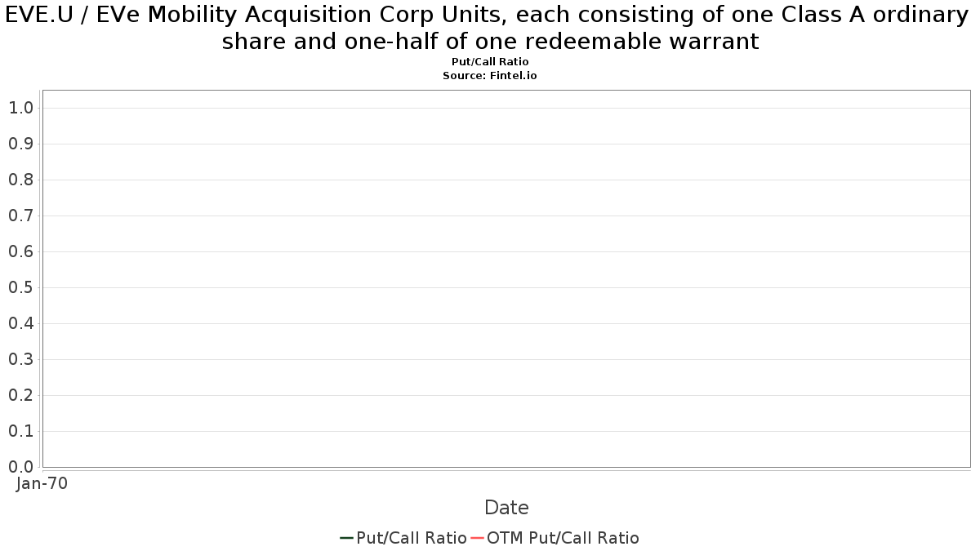Click the 0.8 y-axis label

click(x=20, y=180)
